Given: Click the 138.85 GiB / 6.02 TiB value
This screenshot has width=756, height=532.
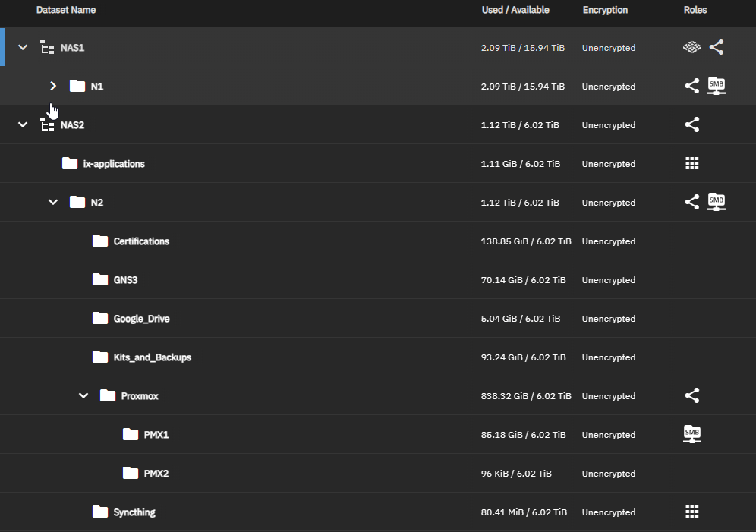Looking at the screenshot, I should pos(526,241).
